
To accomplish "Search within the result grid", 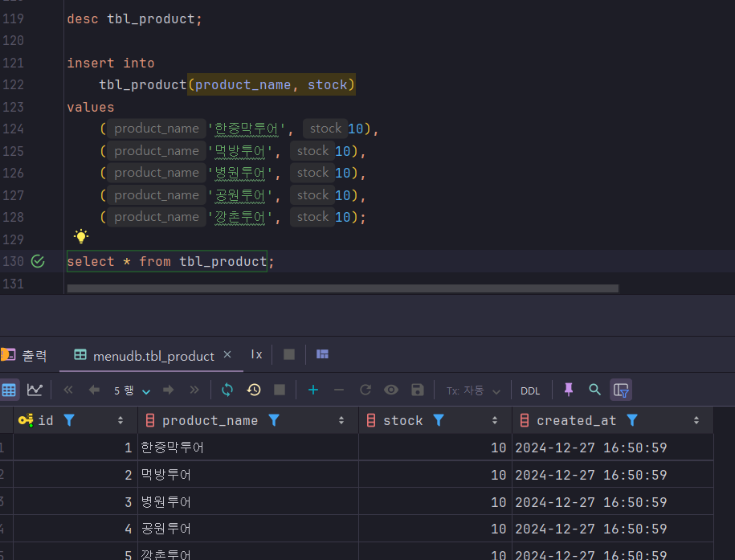I will coord(595,390).
